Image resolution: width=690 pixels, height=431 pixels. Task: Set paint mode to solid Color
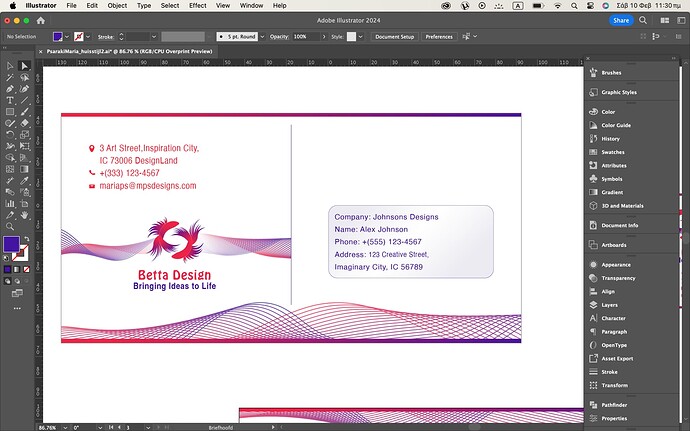pyautogui.click(x=7, y=269)
